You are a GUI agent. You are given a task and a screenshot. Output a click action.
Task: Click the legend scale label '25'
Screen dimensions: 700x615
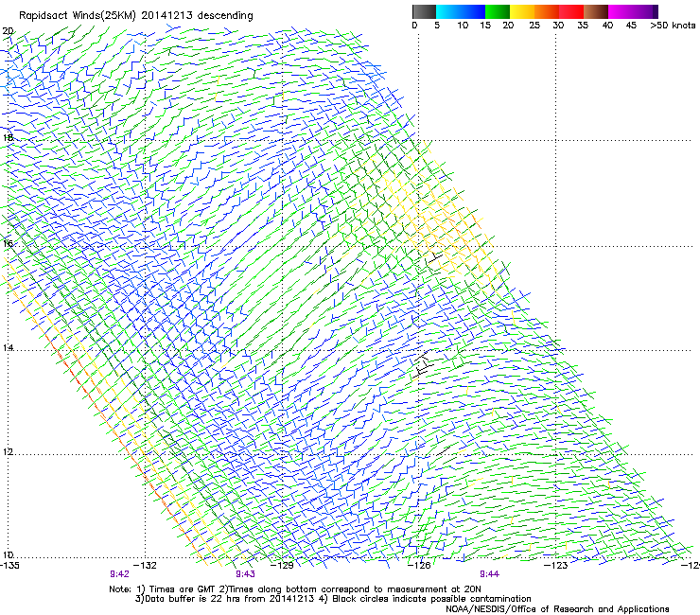click(534, 26)
